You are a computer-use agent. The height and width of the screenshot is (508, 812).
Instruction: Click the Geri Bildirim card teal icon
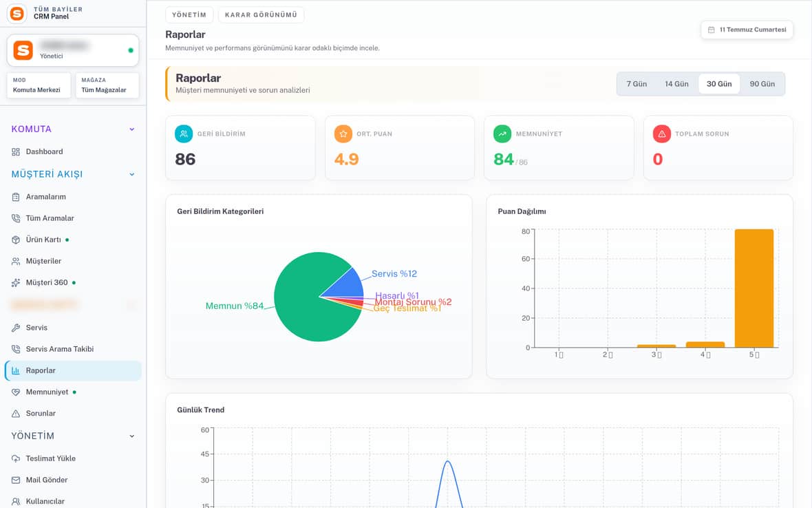tap(184, 134)
